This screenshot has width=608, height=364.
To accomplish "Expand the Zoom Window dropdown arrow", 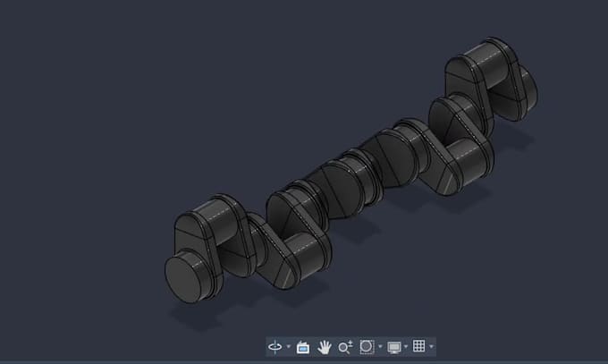I will coord(380,346).
